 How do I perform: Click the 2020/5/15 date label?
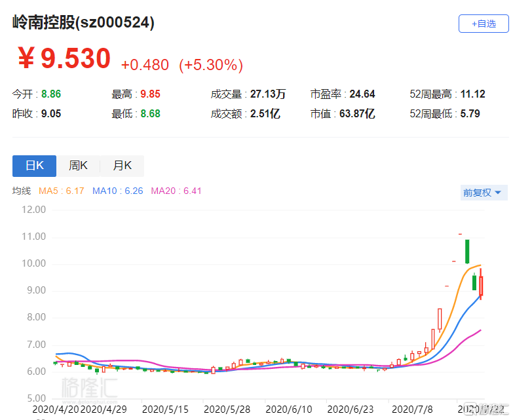[165, 410]
